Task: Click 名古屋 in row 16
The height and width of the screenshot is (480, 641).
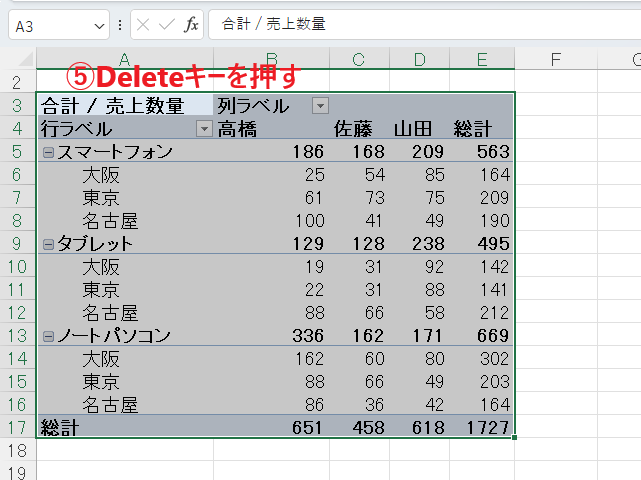Action: pyautogui.click(x=110, y=405)
